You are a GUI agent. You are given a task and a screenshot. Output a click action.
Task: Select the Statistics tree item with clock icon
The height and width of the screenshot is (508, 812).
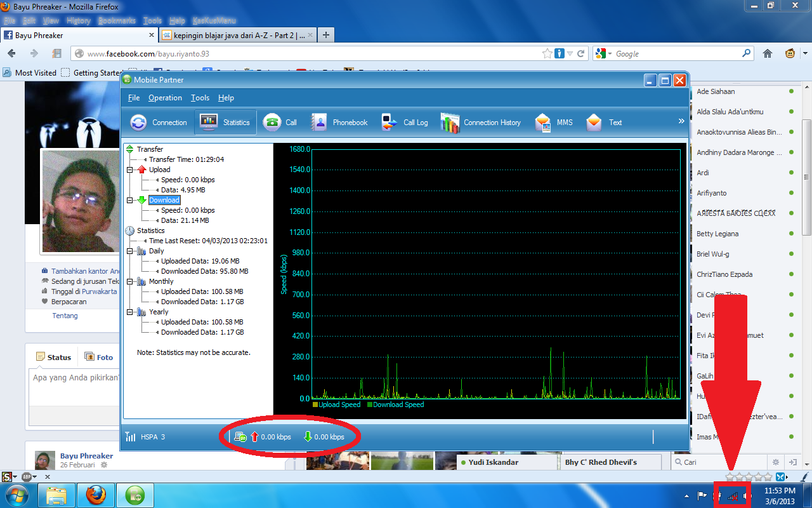[x=150, y=231]
